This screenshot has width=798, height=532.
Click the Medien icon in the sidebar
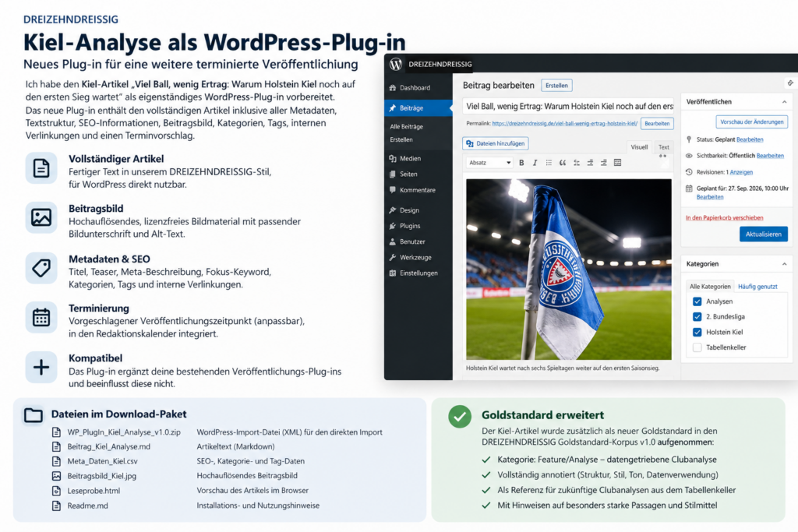393,159
